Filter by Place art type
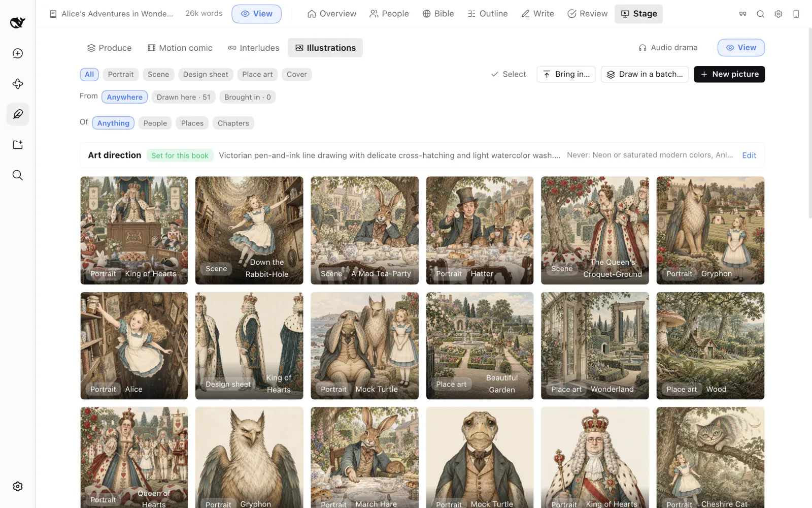812x508 pixels. [257, 74]
